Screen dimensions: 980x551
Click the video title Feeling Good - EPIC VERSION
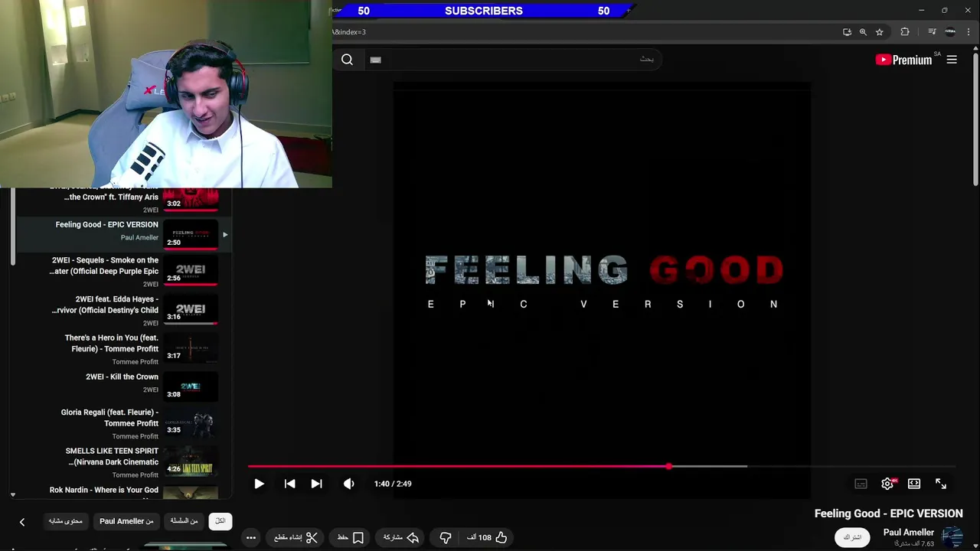pyautogui.click(x=888, y=514)
